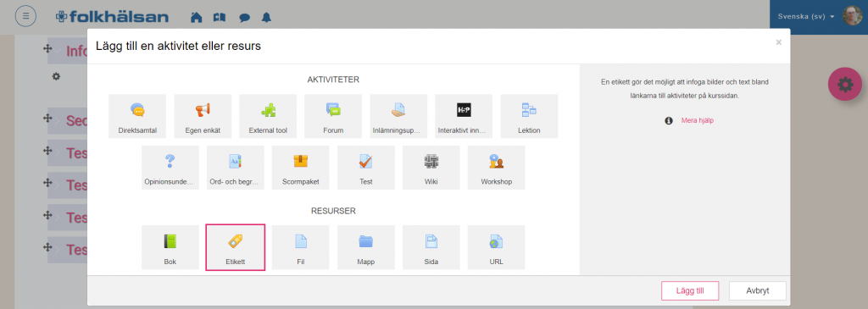868x309 pixels.
Task: Select the Scormpaket activity
Action: point(301,168)
